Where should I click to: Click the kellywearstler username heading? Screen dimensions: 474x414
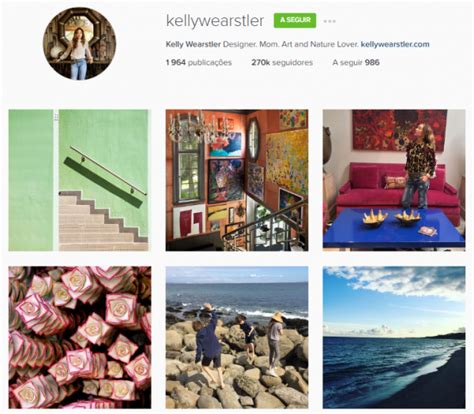tap(215, 21)
